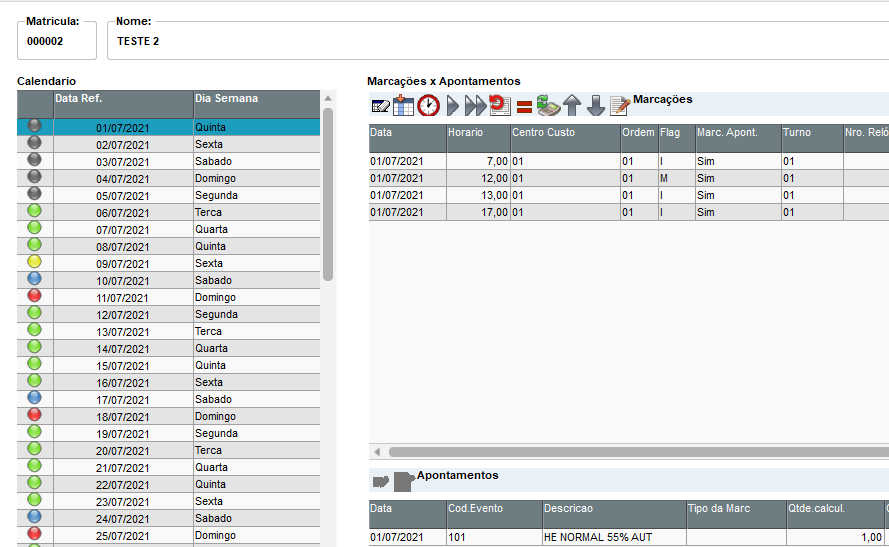The width and height of the screenshot is (889, 547).
Task: Click the blue status circle for 17/07/2021
Action: [35, 398]
